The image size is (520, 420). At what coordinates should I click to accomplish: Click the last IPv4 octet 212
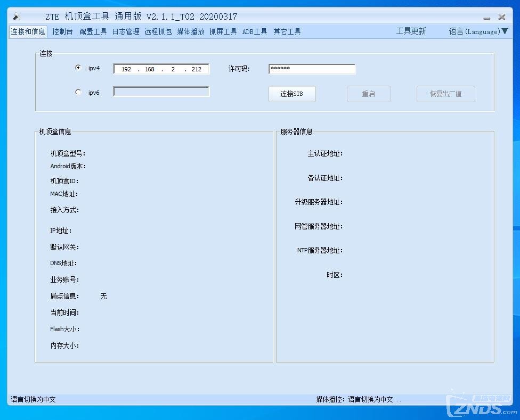[196, 69]
